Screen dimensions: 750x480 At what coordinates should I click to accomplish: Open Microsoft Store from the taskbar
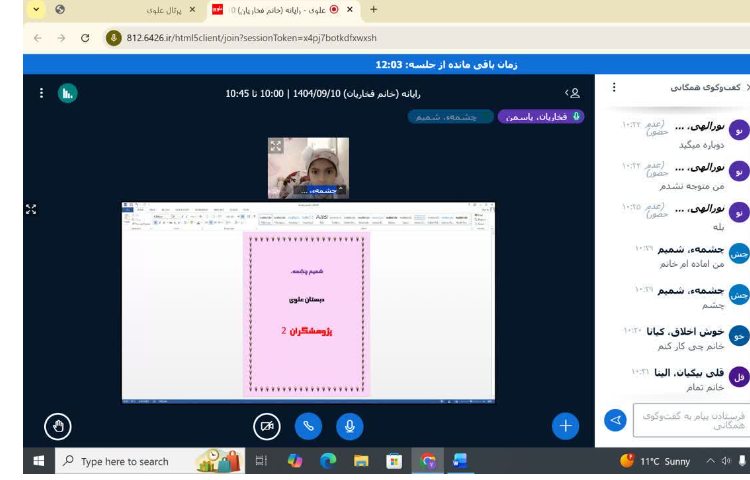394,461
